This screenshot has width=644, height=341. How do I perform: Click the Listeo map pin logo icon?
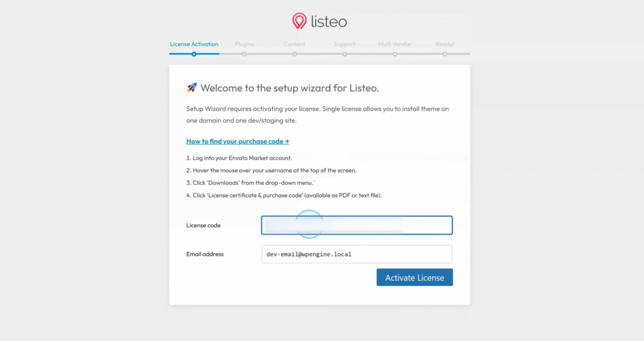[x=299, y=21]
